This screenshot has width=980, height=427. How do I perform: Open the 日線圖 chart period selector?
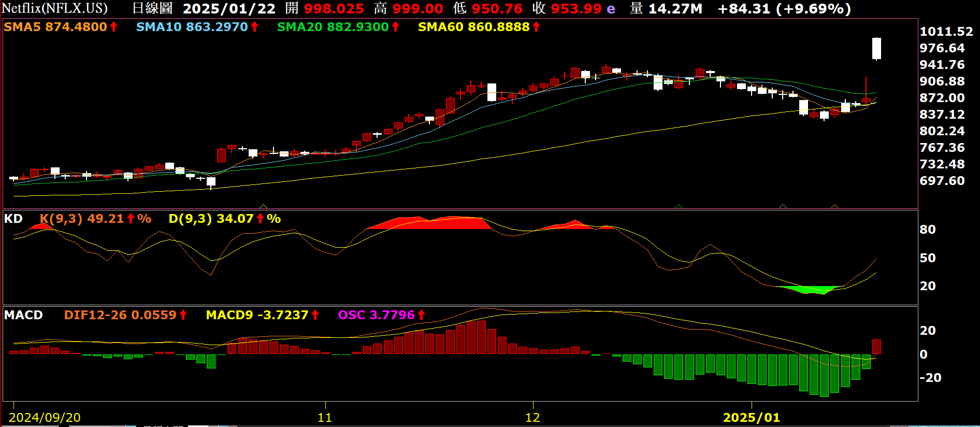pos(152,9)
